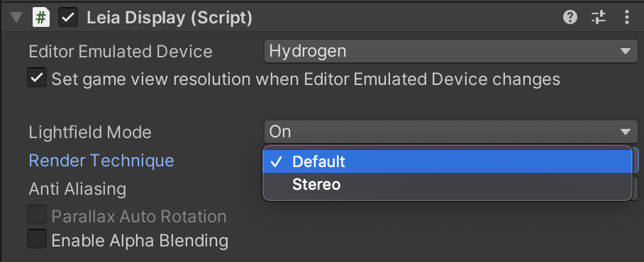Uncheck Set game view resolution checkbox
This screenshot has height=262, width=644.
(x=37, y=78)
